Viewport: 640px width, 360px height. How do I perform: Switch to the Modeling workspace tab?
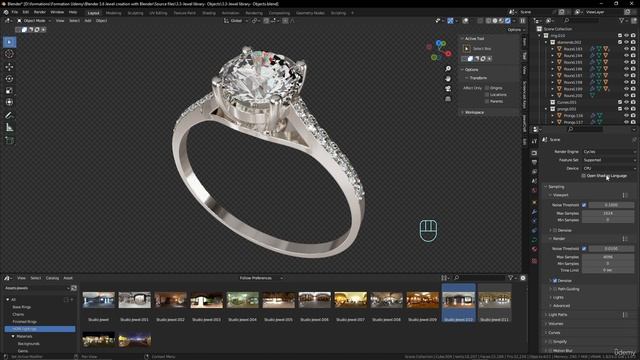pyautogui.click(x=113, y=13)
